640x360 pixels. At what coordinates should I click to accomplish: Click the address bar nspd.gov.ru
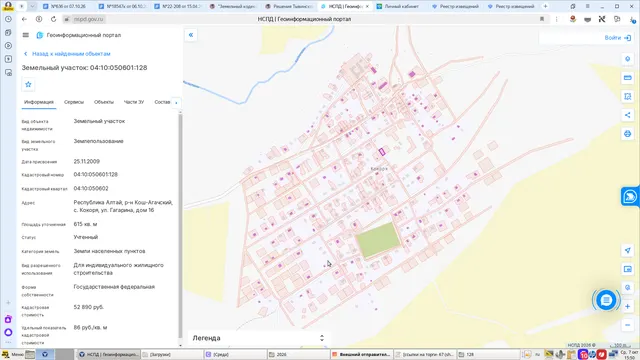[89, 19]
